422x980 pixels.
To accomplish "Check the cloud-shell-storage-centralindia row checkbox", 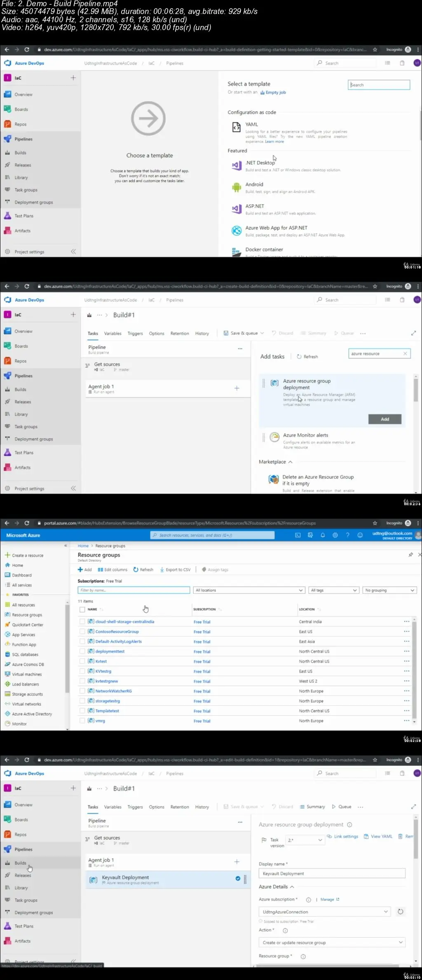I will (x=82, y=621).
